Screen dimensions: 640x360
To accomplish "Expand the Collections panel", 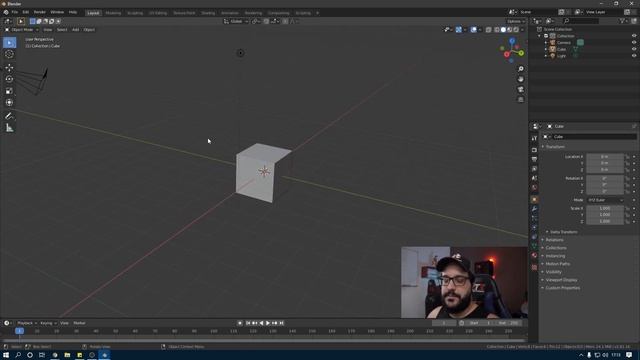I will [x=556, y=248].
